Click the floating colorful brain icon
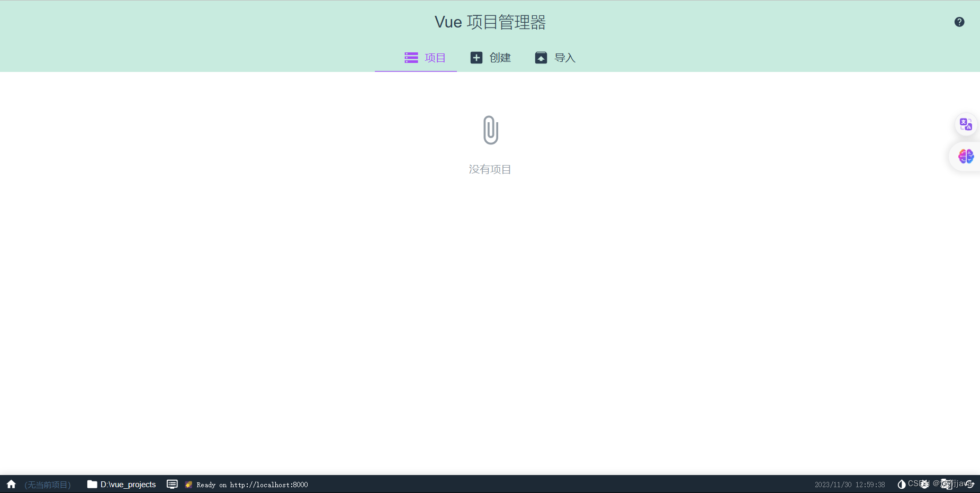 (x=966, y=156)
